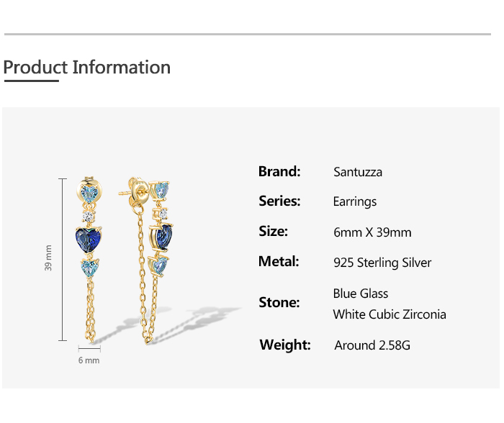
Task: Click the Product Information heading
Action: (x=87, y=68)
